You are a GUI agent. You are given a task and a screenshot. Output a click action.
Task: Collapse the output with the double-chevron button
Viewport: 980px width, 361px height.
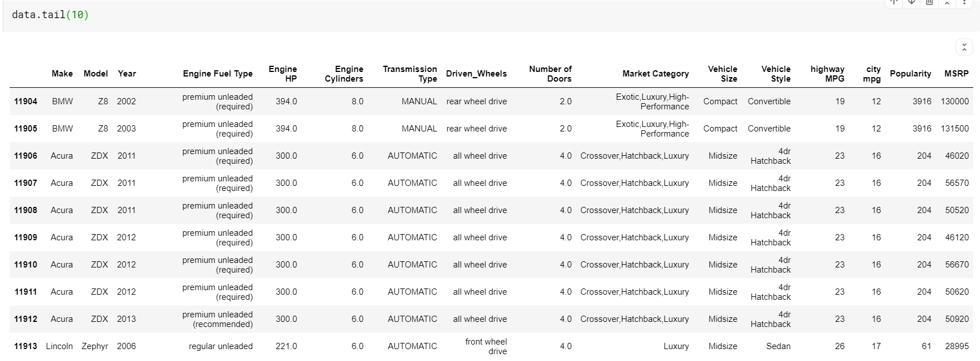[x=964, y=47]
